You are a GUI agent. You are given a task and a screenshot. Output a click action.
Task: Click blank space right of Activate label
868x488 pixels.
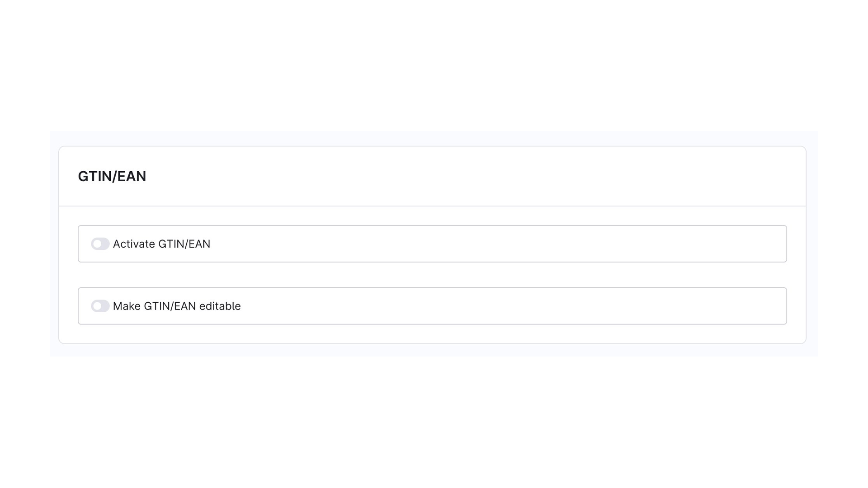497,244
